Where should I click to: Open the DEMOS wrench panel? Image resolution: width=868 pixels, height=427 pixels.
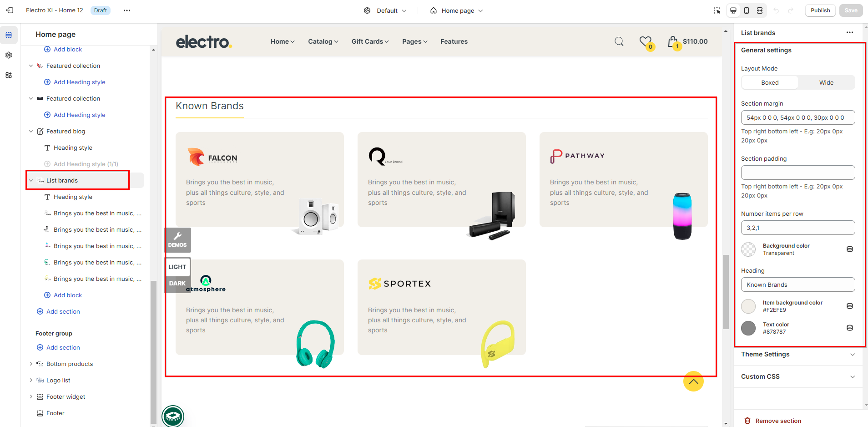177,240
